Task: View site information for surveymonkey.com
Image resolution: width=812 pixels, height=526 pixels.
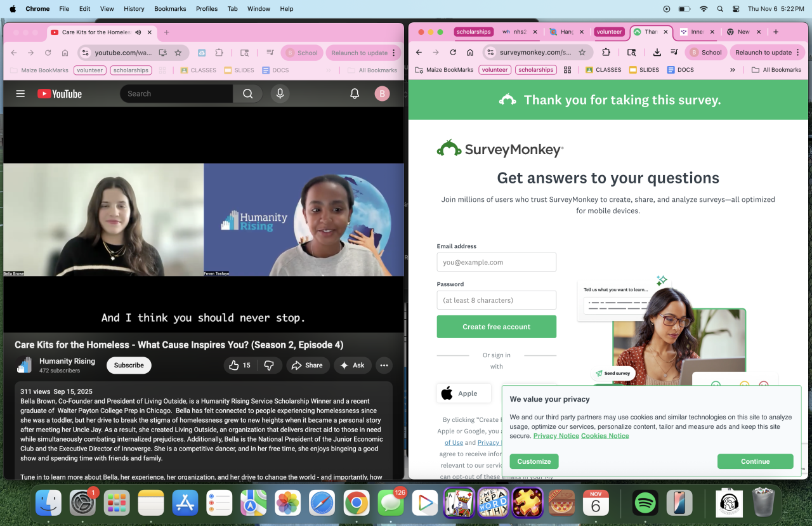Action: click(x=490, y=53)
